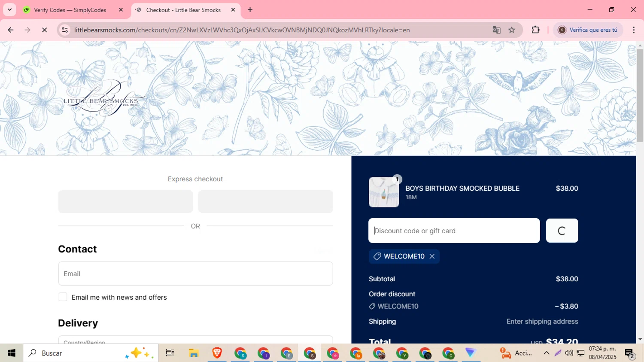Click the second express checkout button
The width and height of the screenshot is (644, 362).
[265, 201]
